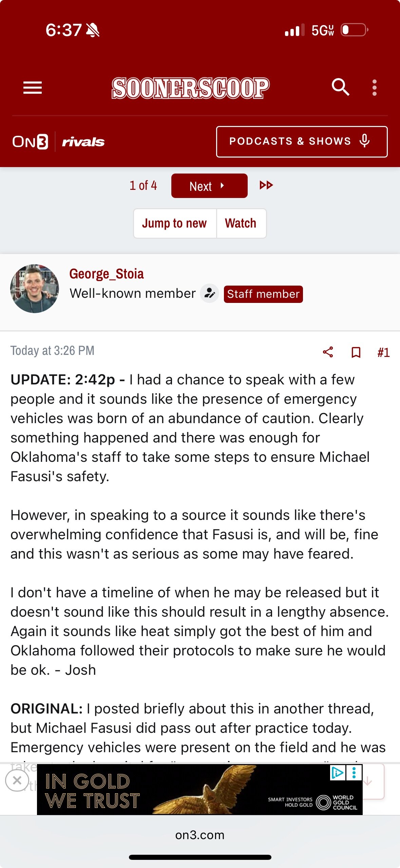Close the gold advertisement banner
This screenshot has height=868, width=400.
tap(17, 780)
